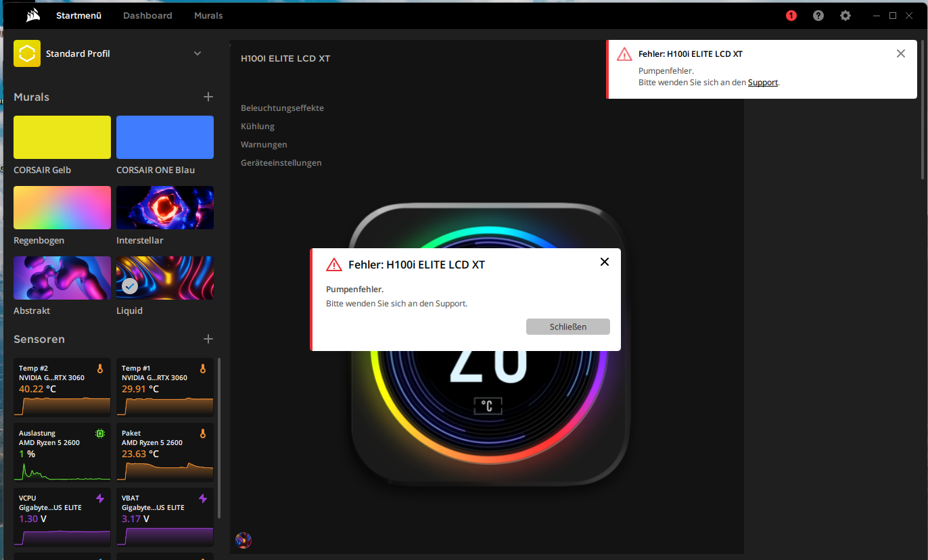Click the Corsair sails logo

[32, 16]
